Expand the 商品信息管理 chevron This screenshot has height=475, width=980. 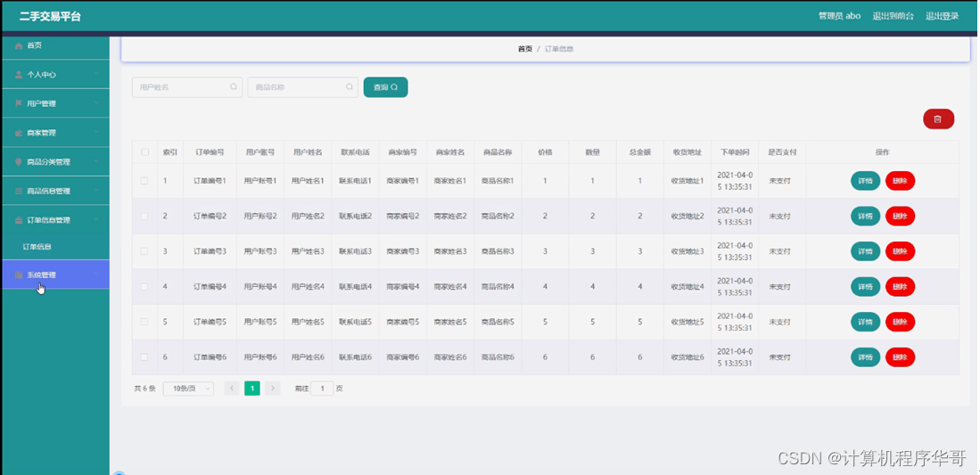click(x=96, y=191)
